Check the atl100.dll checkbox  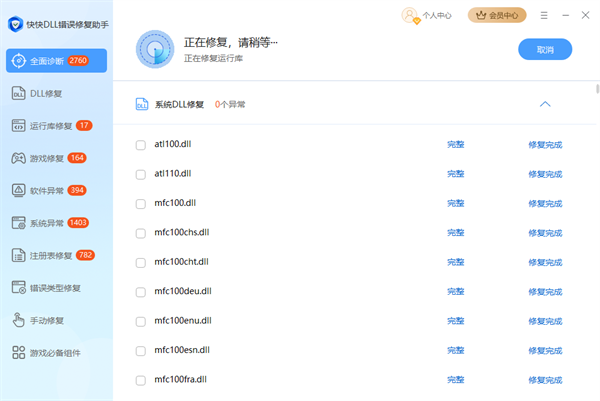click(x=141, y=145)
